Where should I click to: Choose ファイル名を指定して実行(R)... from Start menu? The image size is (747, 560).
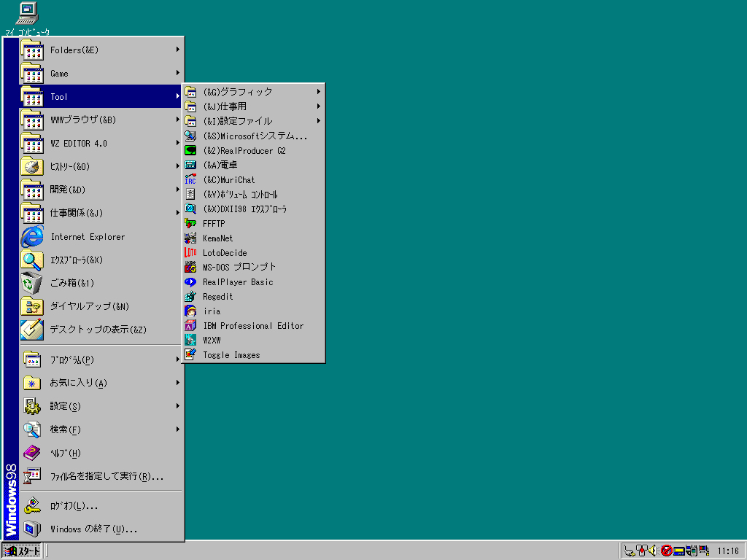coord(101,476)
